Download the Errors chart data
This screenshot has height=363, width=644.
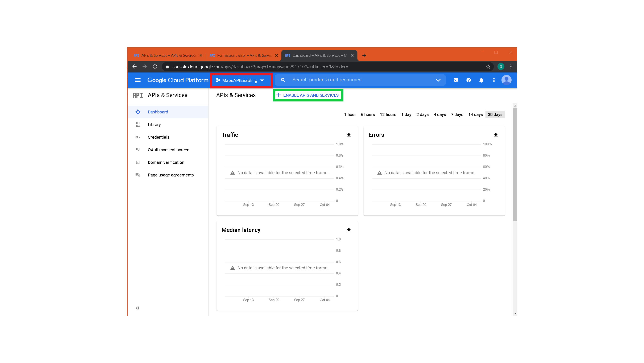495,135
